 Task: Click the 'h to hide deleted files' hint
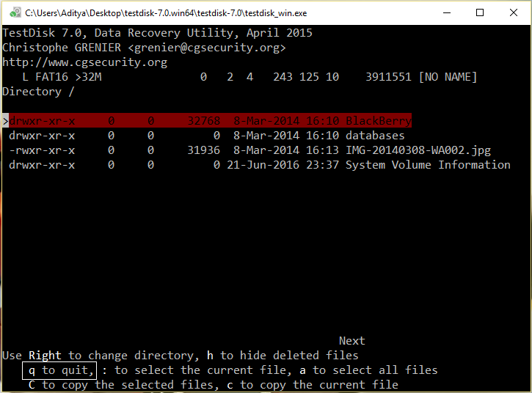tap(274, 356)
